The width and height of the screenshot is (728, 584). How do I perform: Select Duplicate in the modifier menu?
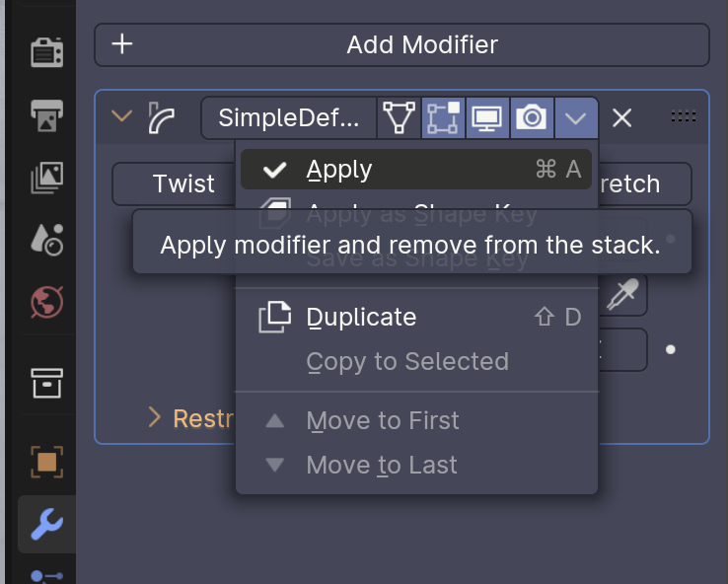coord(361,318)
